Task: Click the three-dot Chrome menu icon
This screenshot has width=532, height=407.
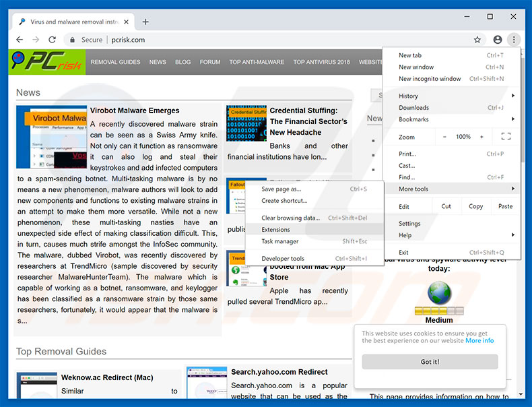Action: (514, 40)
